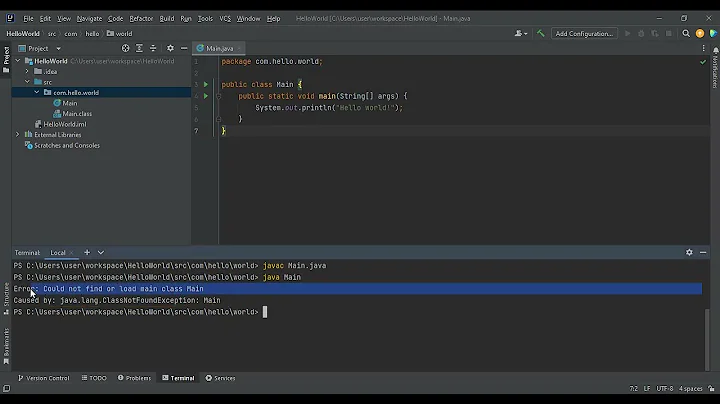Open Version Control tool window
This screenshot has width=720, height=404.
[44, 378]
